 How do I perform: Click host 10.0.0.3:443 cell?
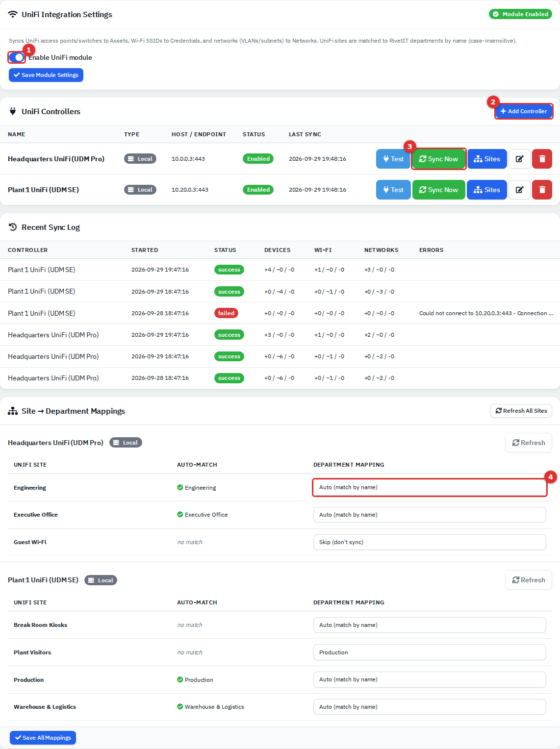[188, 159]
